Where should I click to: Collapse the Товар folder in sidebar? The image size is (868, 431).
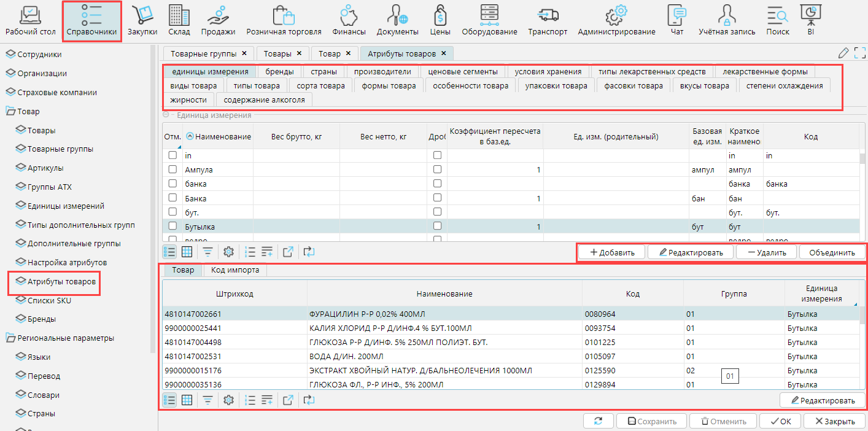pos(10,112)
